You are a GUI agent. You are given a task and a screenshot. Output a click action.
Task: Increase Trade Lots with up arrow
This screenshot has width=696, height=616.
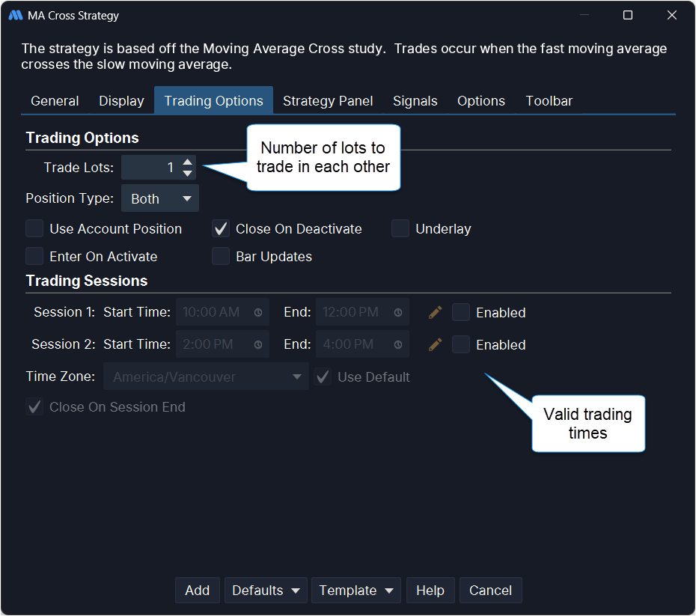(x=188, y=162)
